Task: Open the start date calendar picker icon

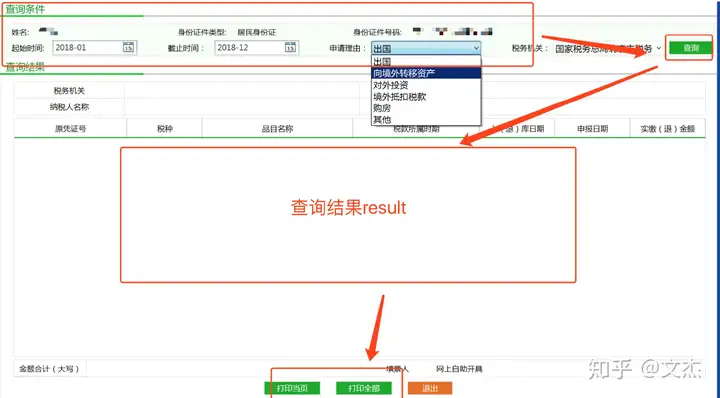Action: 128,47
